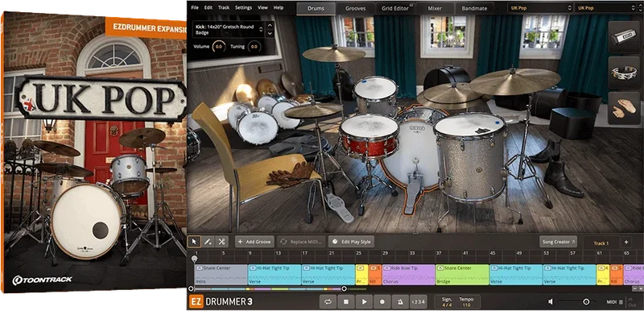Toggle the metronome click
644x311 pixels.
point(400,302)
